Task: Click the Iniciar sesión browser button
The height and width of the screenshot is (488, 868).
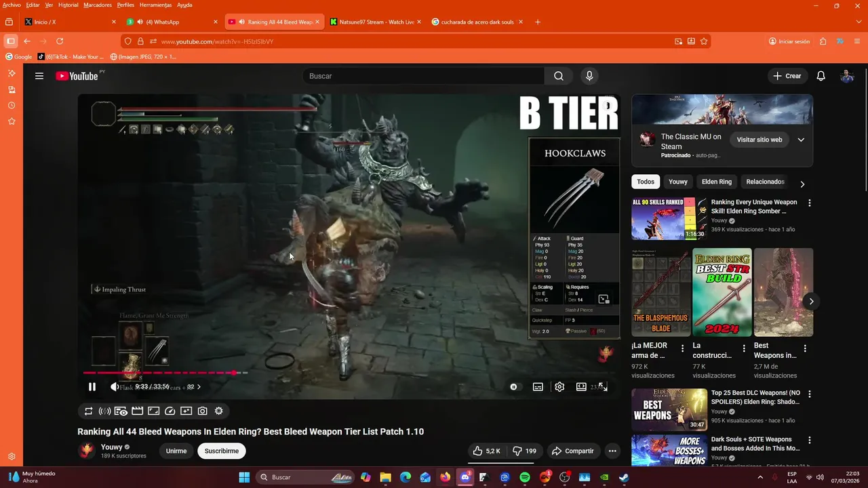Action: click(789, 41)
